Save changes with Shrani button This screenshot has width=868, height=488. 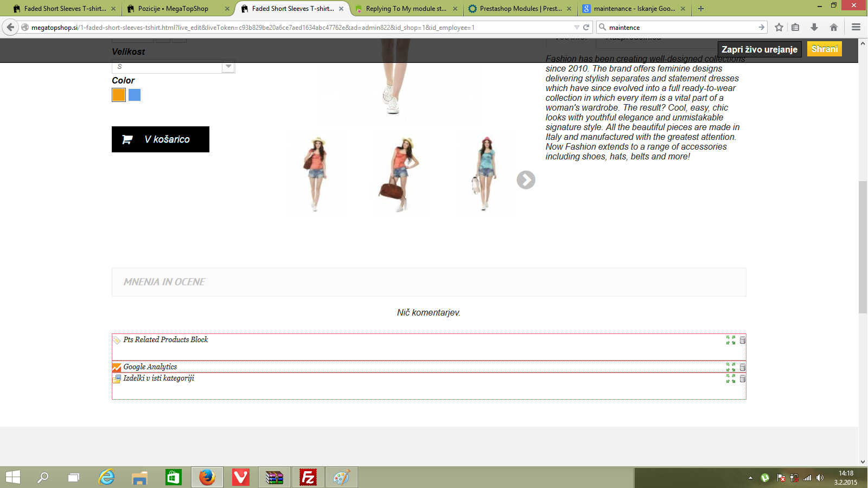click(x=825, y=49)
